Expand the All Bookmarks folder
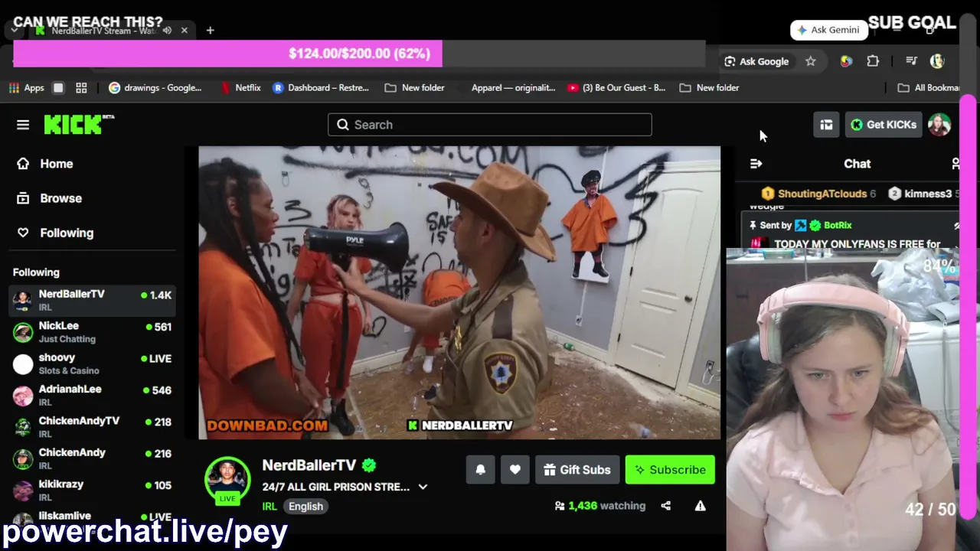 (x=929, y=88)
